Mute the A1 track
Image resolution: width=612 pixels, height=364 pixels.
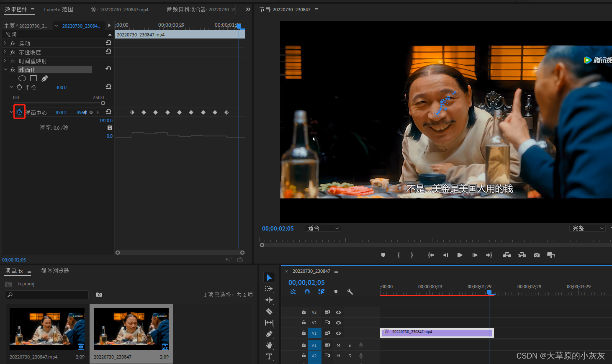[338, 345]
